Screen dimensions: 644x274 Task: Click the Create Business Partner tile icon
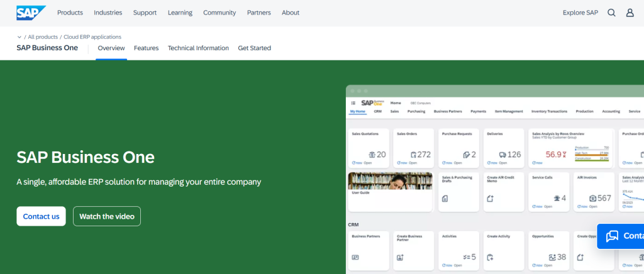point(400,257)
